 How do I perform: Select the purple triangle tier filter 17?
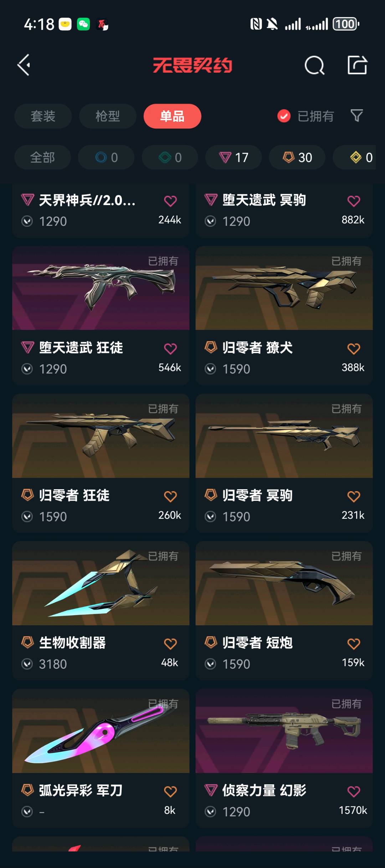coord(233,157)
